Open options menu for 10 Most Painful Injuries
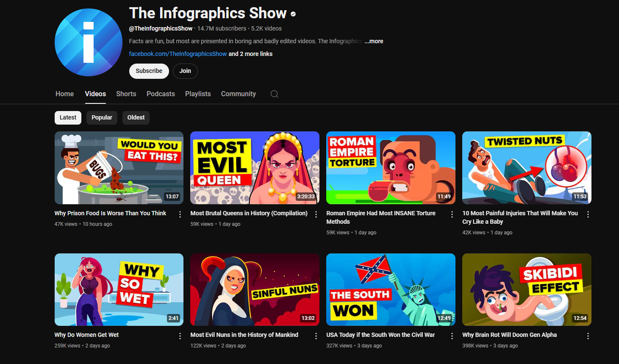Image resolution: width=619 pixels, height=364 pixels. click(588, 214)
